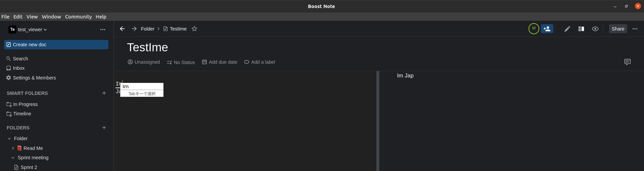
Task: Open workspace options ellipsis in sidebar
Action: [103, 30]
